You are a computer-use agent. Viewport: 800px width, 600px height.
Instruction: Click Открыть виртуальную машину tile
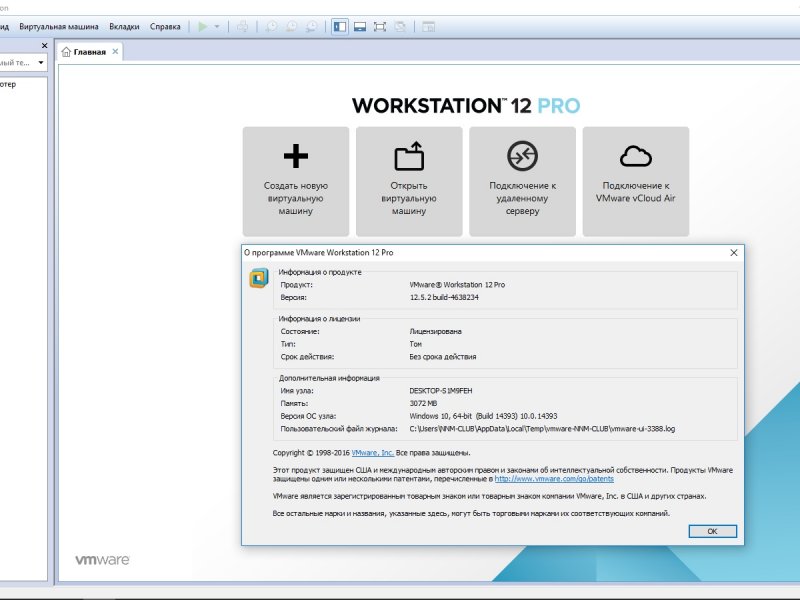pos(409,182)
